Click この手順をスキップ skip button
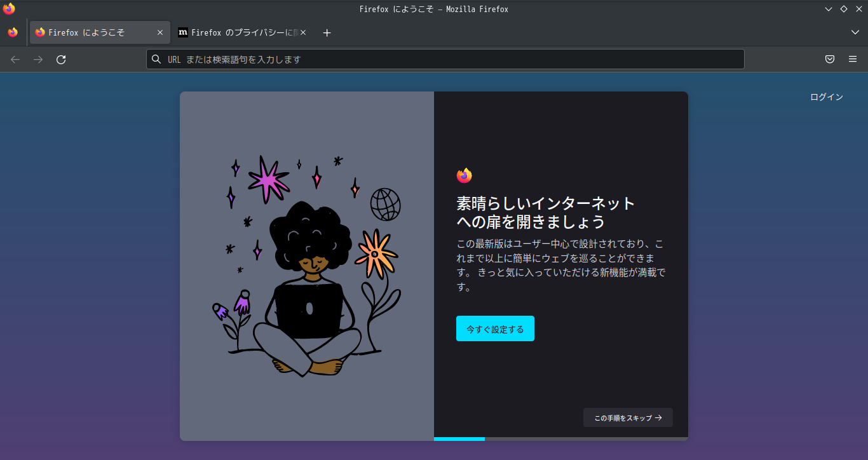The width and height of the screenshot is (868, 460). (628, 417)
